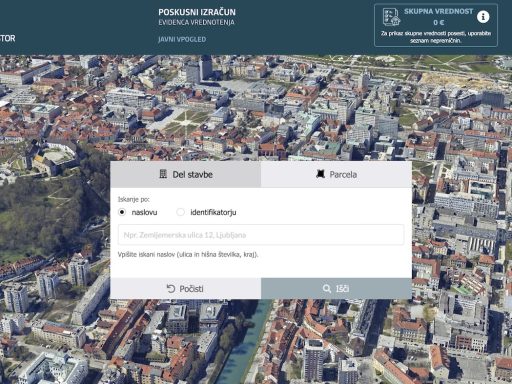Open info icon beside Skupna vrednost
The width and height of the screenshot is (512, 384).
coord(483,17)
